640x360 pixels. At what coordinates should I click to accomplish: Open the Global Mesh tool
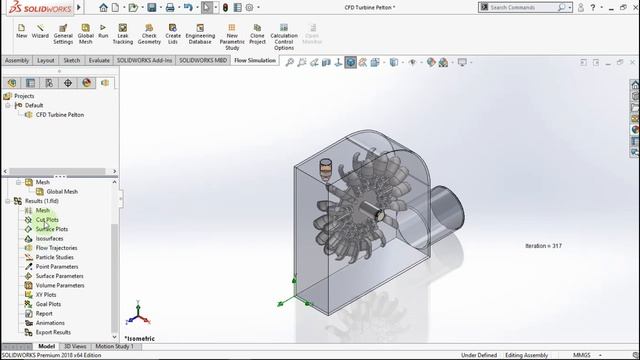coord(85,34)
